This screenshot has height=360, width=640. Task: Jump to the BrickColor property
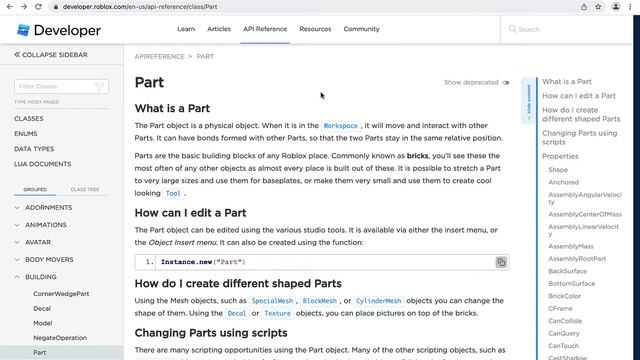click(564, 296)
